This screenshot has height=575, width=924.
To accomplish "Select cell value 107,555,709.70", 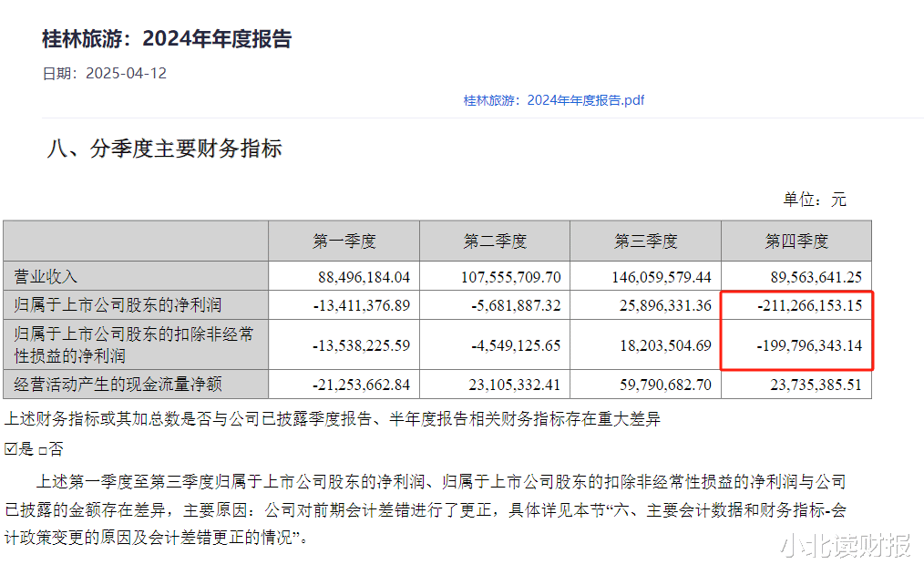I will point(511,277).
